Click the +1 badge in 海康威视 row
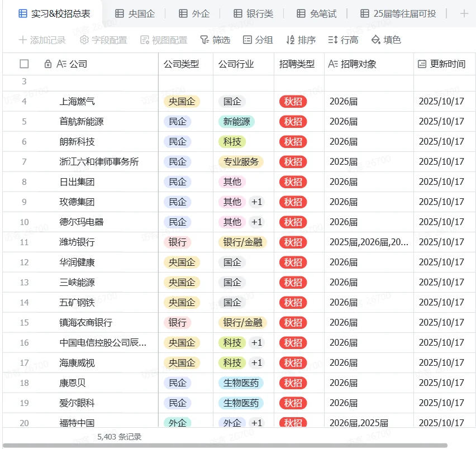 pos(256,363)
